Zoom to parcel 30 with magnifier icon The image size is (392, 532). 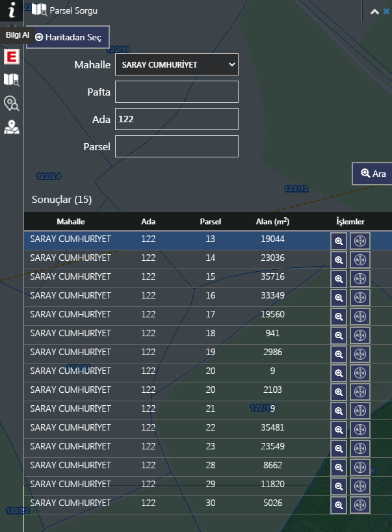tap(338, 505)
